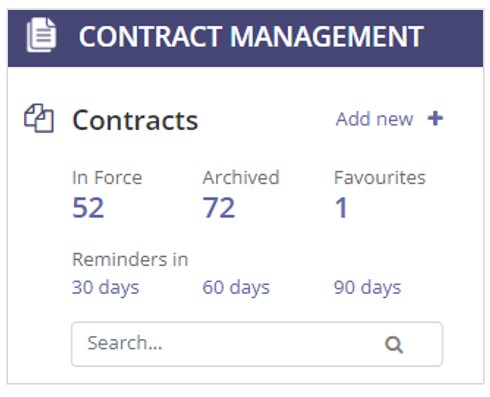
Task: View the In Force contracts label
Action: coord(107,177)
